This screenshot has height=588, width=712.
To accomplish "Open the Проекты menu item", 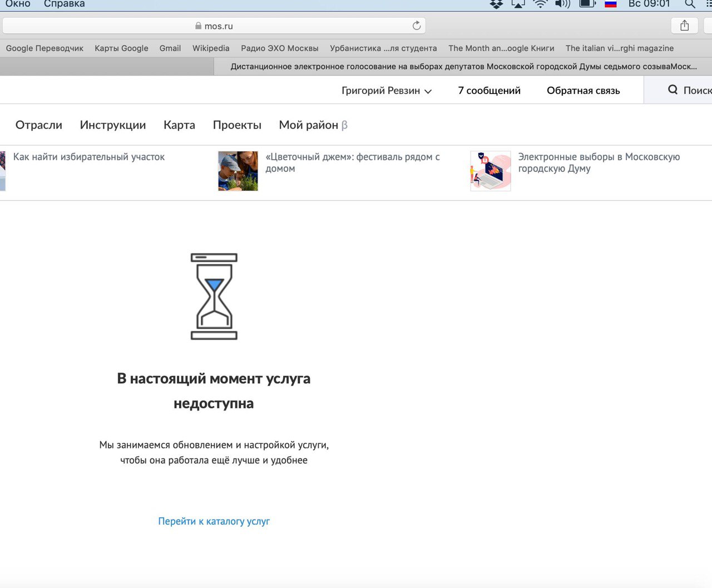I will 237,125.
